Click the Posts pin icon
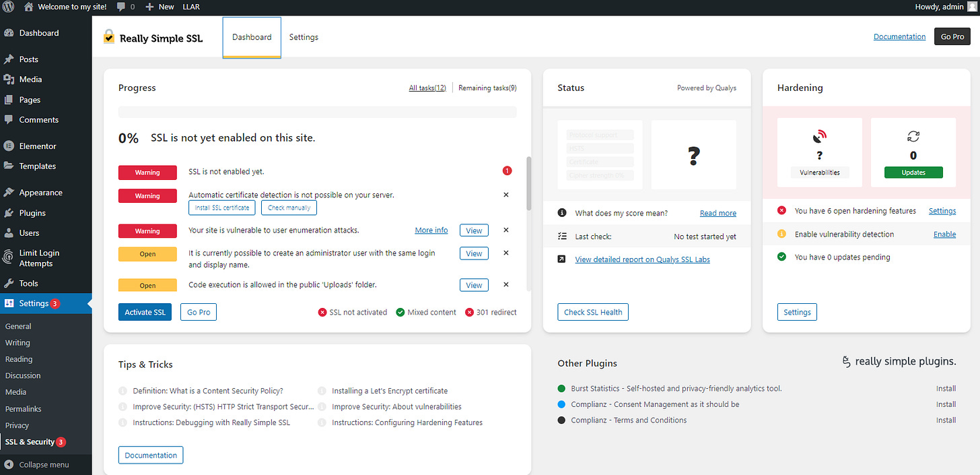 click(9, 59)
